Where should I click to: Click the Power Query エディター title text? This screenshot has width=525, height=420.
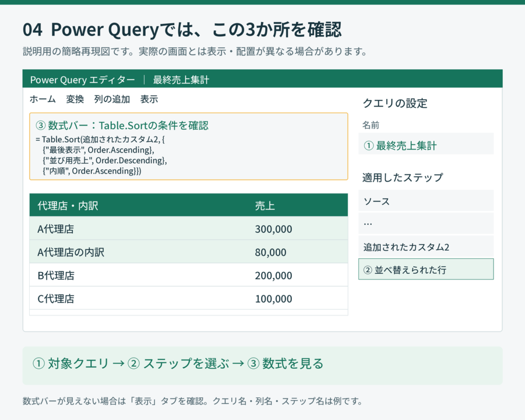pyautogui.click(x=83, y=79)
